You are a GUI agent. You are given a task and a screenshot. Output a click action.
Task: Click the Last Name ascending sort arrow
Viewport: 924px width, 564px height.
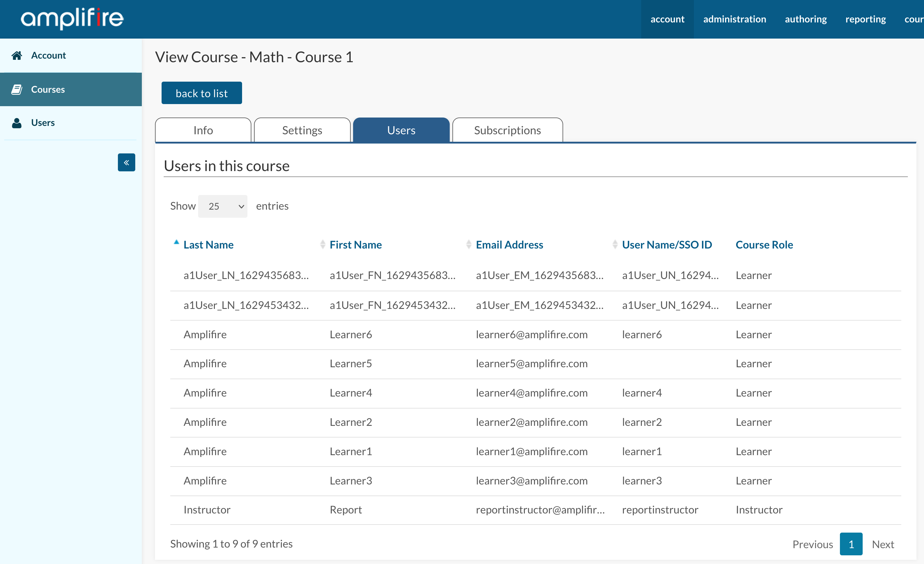176,242
